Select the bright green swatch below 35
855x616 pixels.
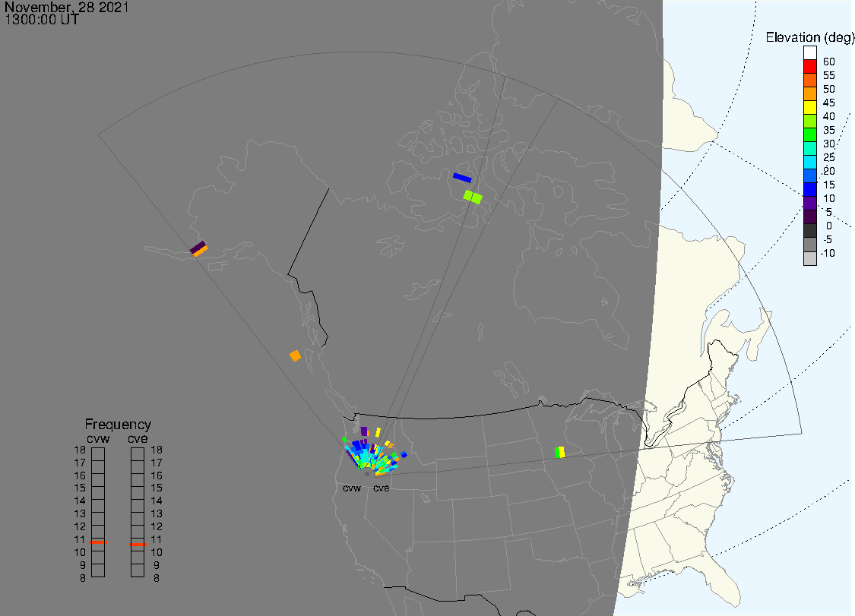pos(809,134)
